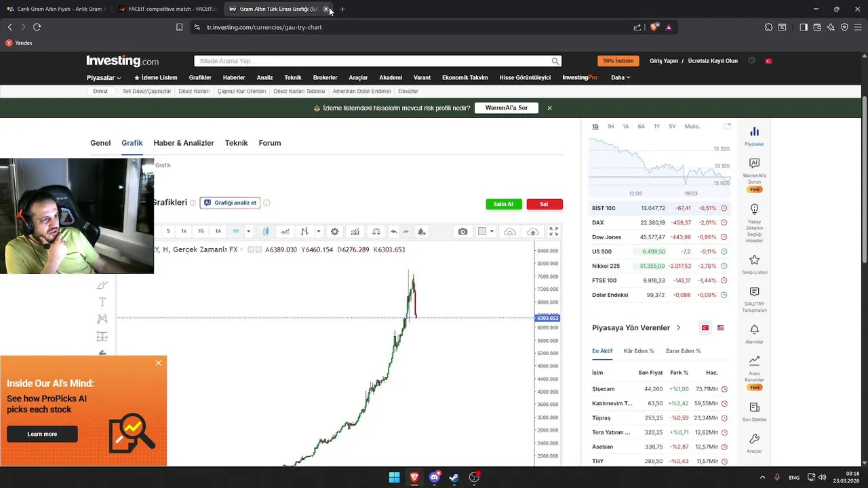868x488 pixels.
Task: Open the Genel tab
Action: pos(100,143)
